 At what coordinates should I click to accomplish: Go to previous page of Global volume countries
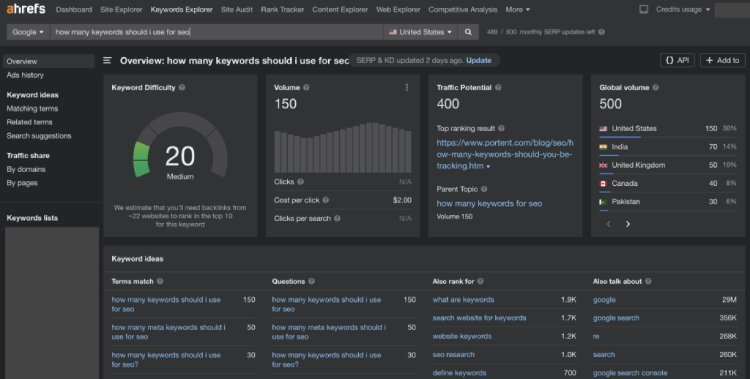tap(608, 224)
